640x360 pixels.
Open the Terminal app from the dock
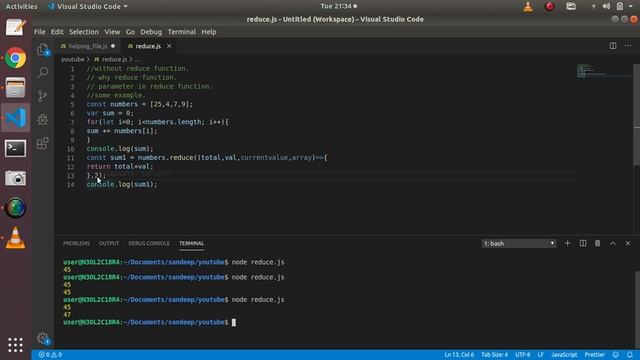(16, 148)
